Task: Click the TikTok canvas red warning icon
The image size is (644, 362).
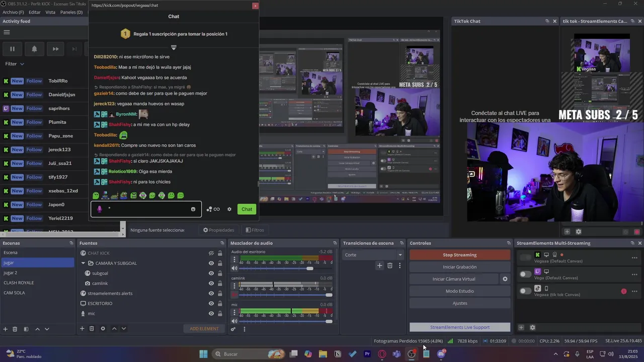Action: pos(624,291)
